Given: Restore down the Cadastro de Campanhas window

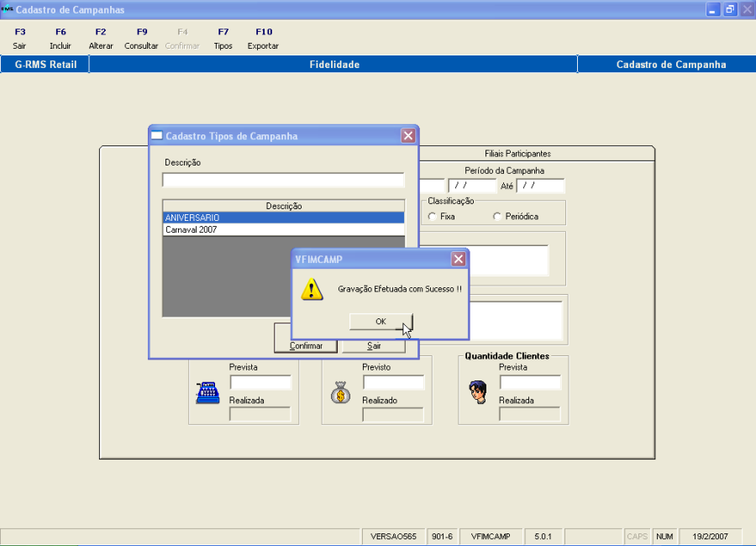Looking at the screenshot, I should tap(730, 9).
